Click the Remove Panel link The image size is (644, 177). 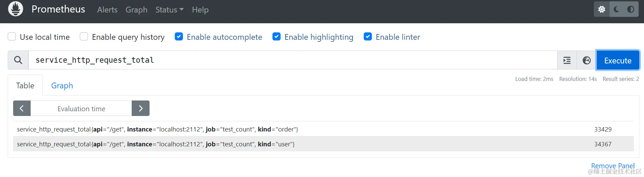(x=613, y=166)
